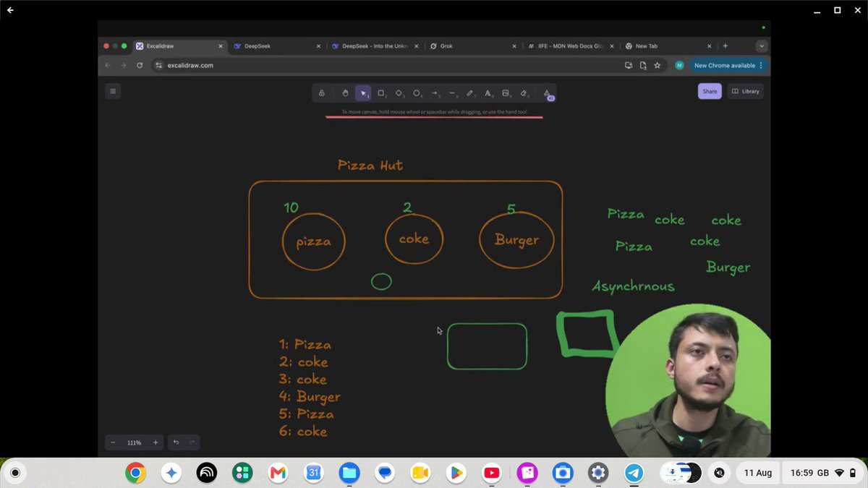
Task: Select the Rectangle tool
Action: (x=381, y=93)
